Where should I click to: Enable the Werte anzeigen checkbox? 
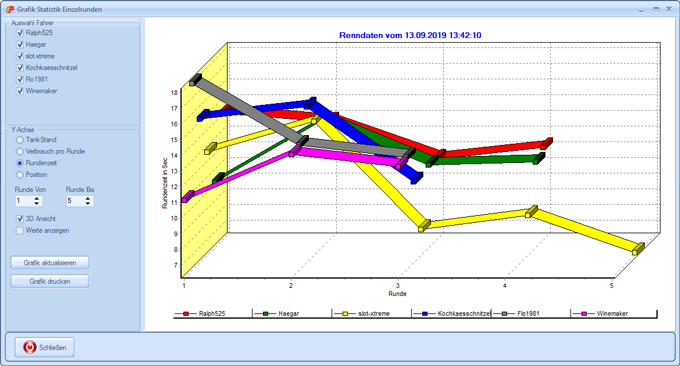pos(20,230)
